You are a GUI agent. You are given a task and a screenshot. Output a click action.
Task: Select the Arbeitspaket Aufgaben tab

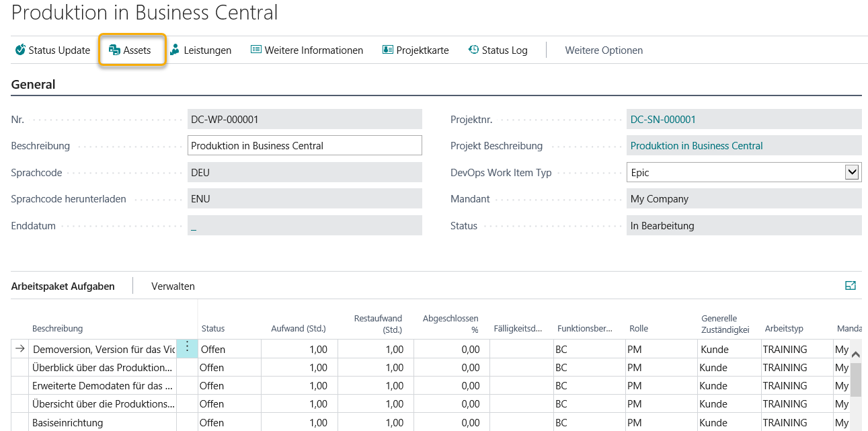(x=63, y=286)
